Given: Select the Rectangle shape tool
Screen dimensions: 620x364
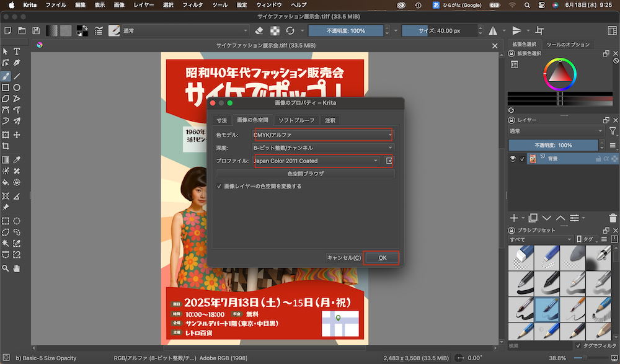Looking at the screenshot, I should (x=6, y=87).
